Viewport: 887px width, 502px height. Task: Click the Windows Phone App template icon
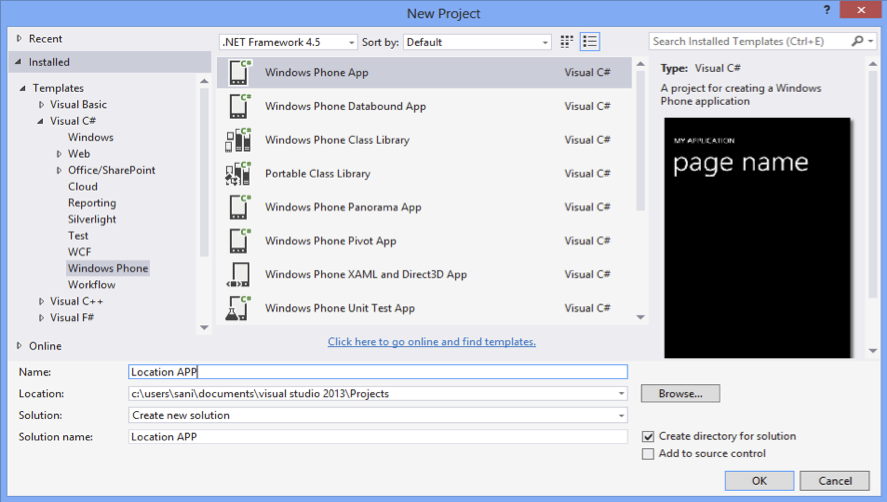pyautogui.click(x=238, y=72)
